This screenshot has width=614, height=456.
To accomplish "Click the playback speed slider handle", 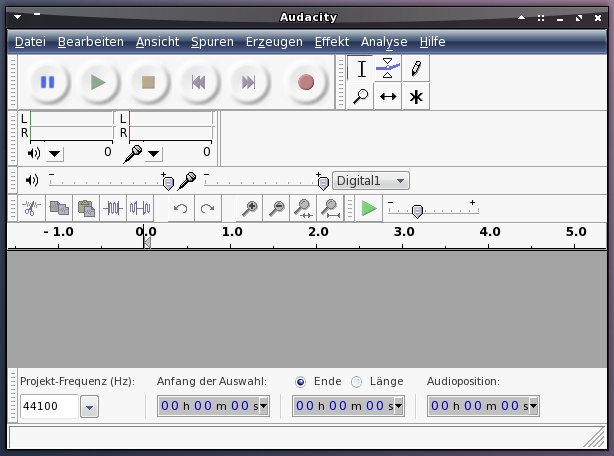I will coord(417,211).
